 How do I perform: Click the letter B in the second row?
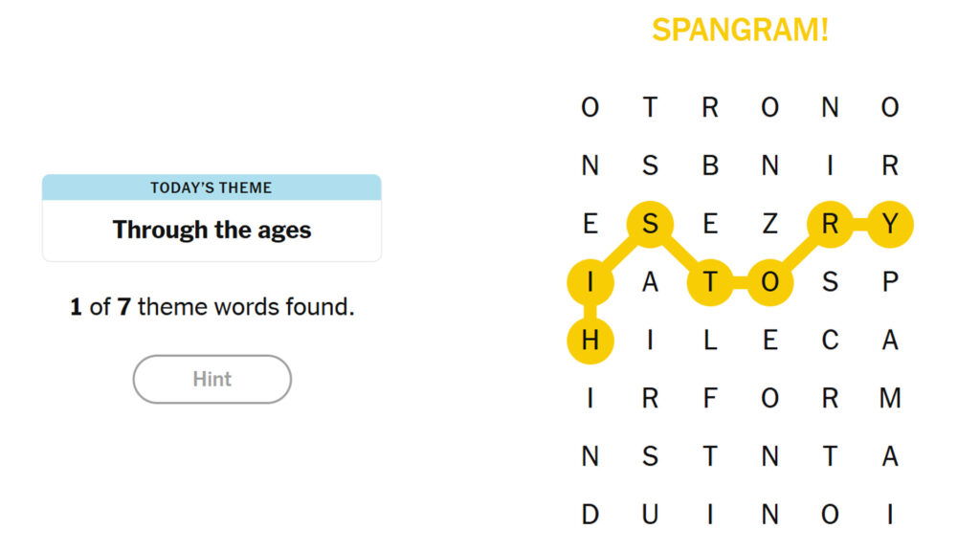tap(712, 166)
